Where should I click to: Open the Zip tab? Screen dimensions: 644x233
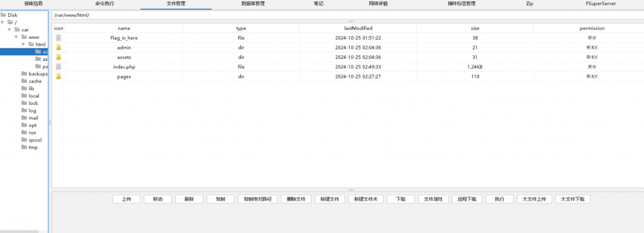530,4
